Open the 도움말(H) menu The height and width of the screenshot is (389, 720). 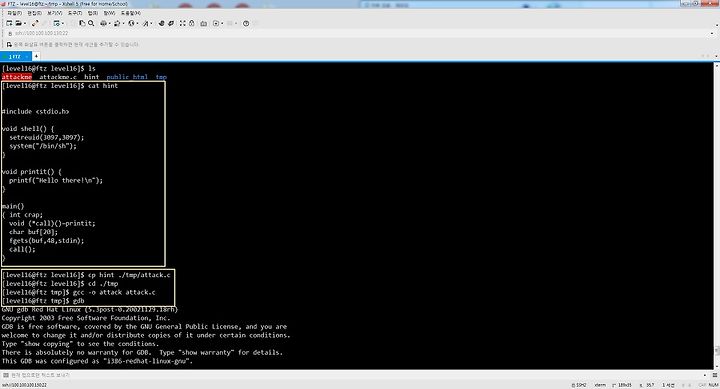coord(131,13)
